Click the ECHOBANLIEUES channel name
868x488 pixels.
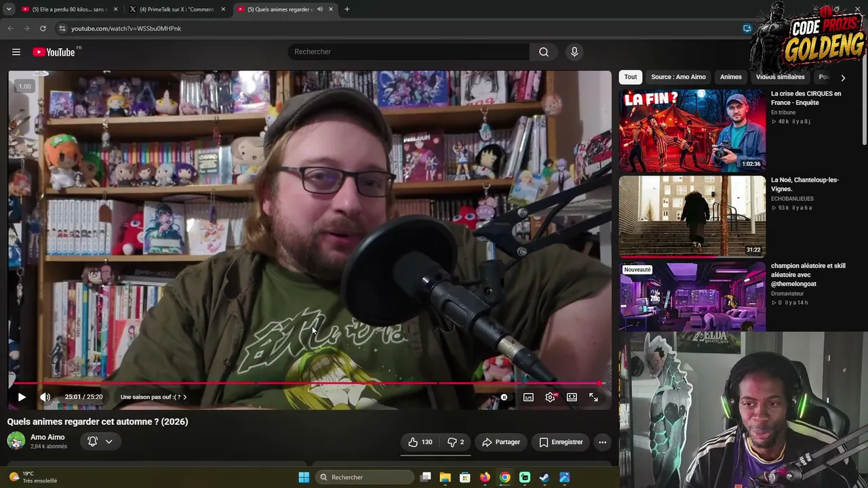click(x=792, y=199)
